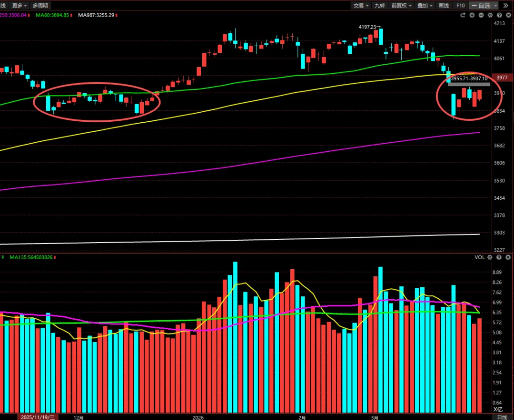The height and width of the screenshot is (420, 514).
Task: Click the restore/redo arrow icon on main chart
Action: (x=463, y=15)
